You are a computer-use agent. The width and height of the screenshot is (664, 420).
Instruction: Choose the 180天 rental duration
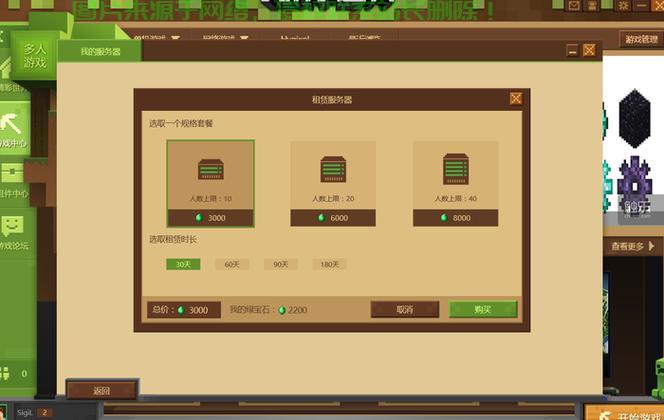point(329,264)
